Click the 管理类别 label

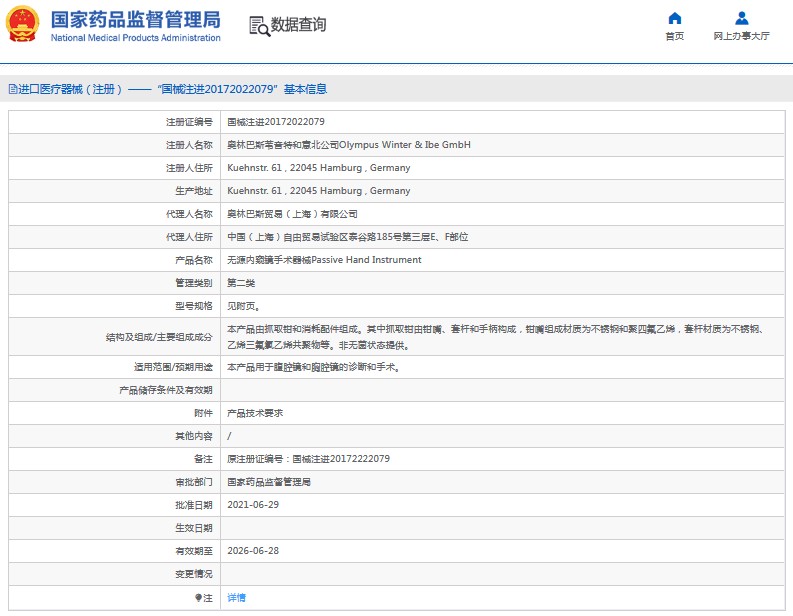point(194,283)
